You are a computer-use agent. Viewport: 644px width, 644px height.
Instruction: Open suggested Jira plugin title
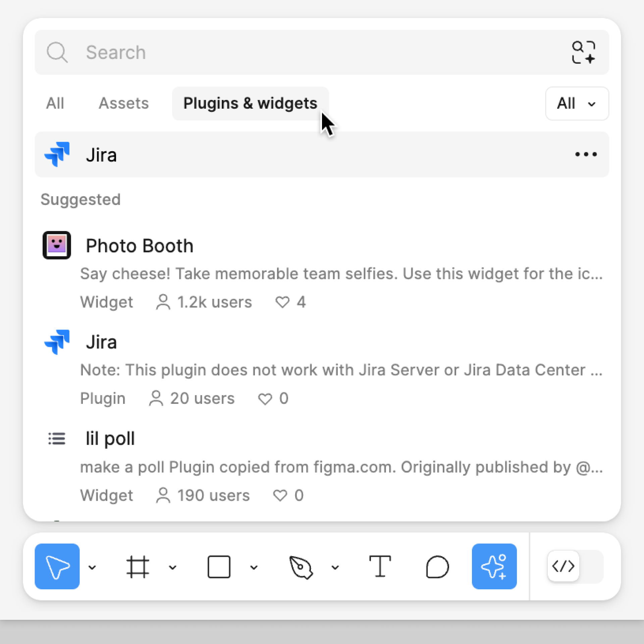[x=101, y=342]
